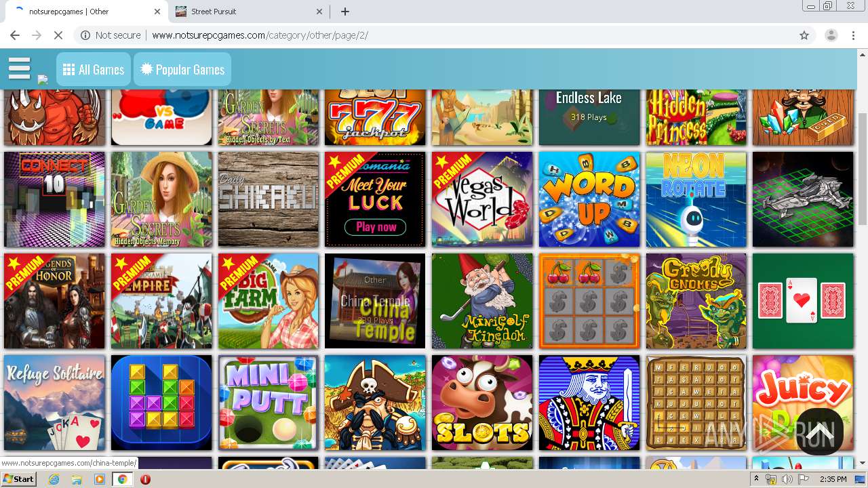
Task: Open the media player taskbar icon
Action: [x=100, y=479]
